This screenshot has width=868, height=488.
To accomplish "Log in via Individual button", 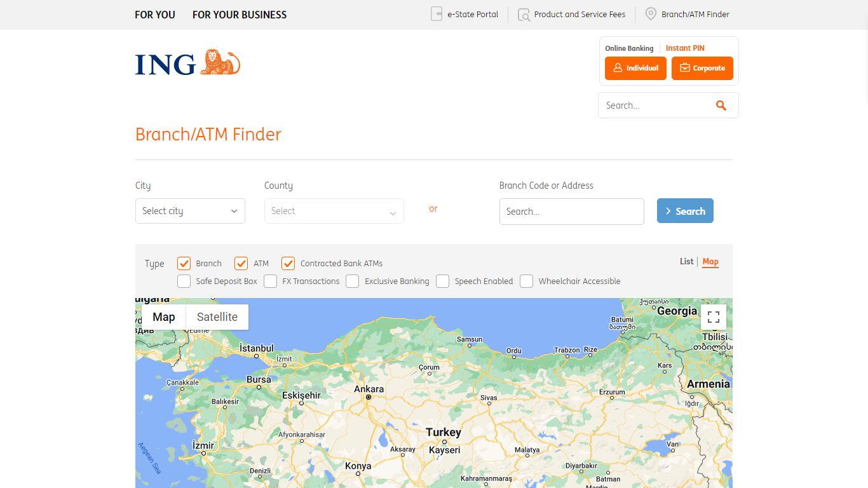I will pyautogui.click(x=635, y=68).
